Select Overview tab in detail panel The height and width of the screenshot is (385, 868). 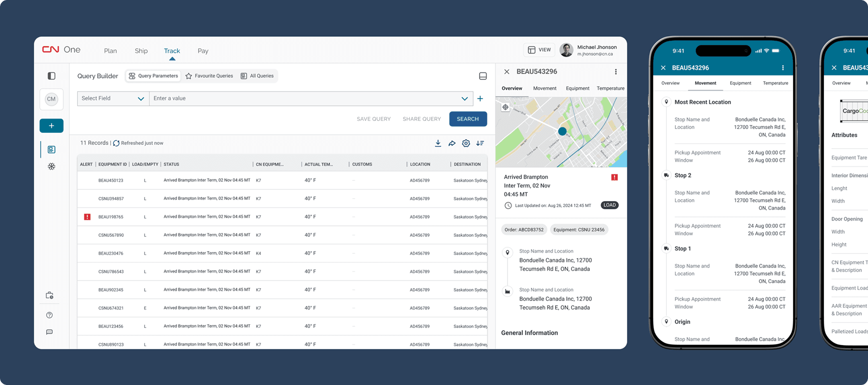point(512,88)
